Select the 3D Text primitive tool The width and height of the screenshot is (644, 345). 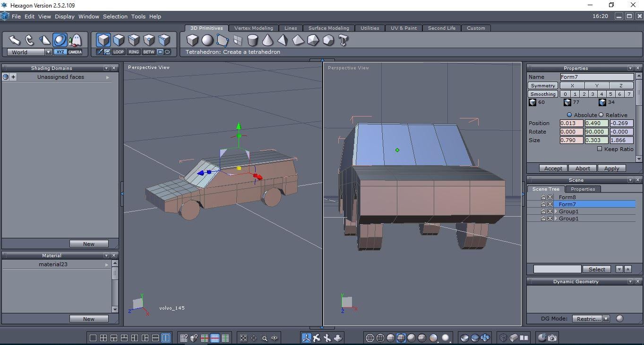343,40
